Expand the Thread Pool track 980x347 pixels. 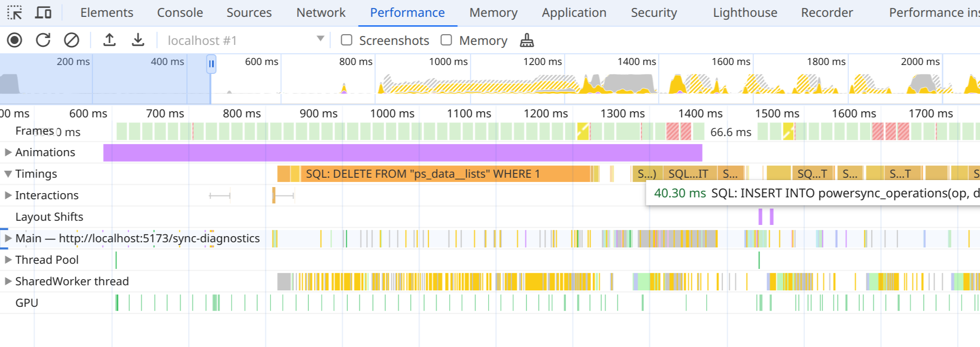coord(8,260)
